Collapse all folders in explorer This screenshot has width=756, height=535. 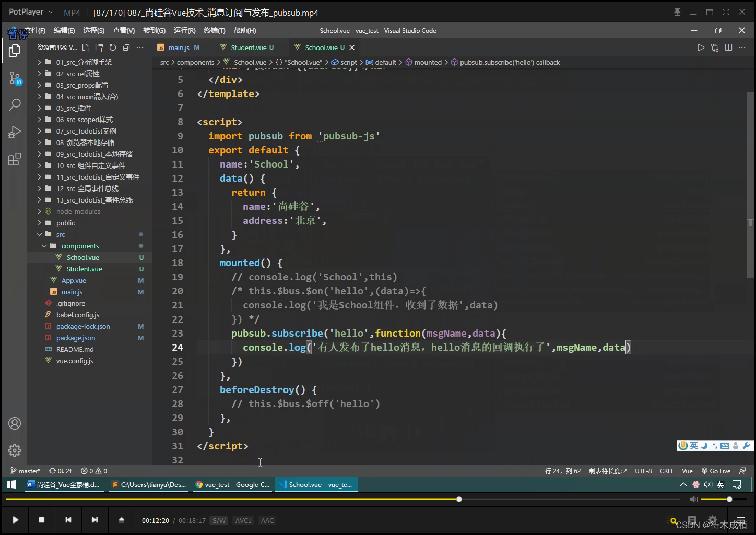(126, 47)
